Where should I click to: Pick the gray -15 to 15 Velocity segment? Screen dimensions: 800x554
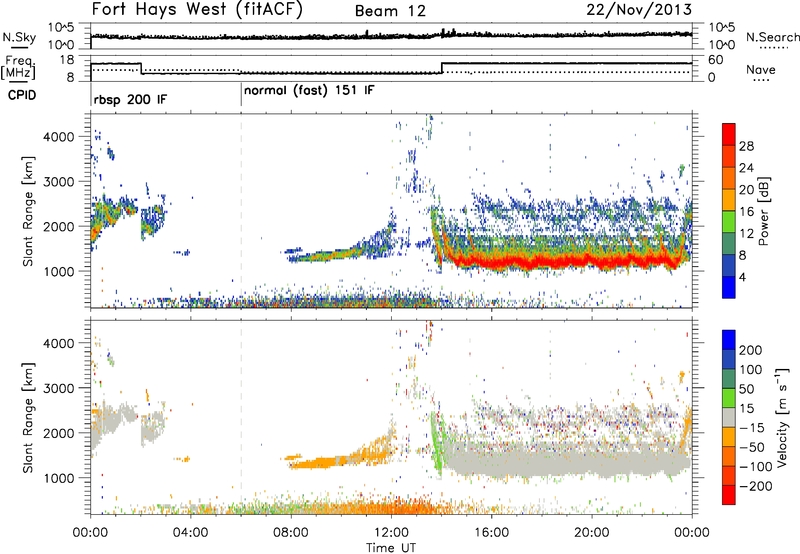coord(729,418)
